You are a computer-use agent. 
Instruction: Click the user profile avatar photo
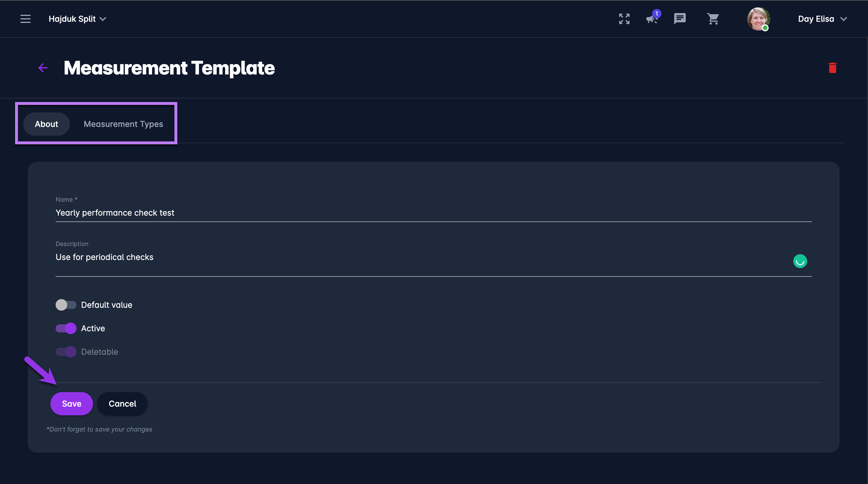[758, 19]
